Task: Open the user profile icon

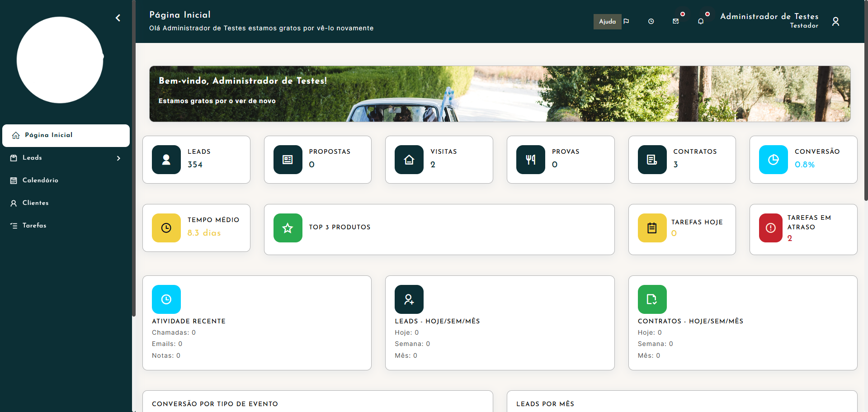Action: click(x=835, y=22)
